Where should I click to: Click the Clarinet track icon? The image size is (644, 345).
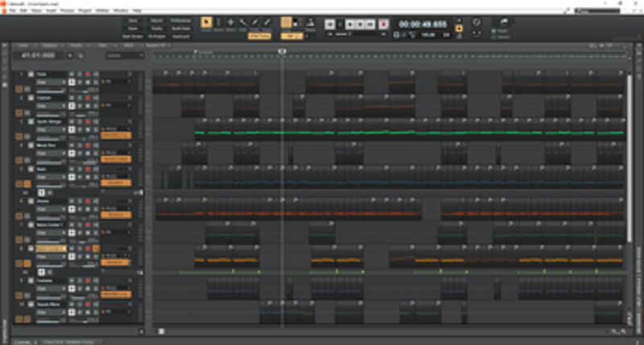tap(31, 98)
